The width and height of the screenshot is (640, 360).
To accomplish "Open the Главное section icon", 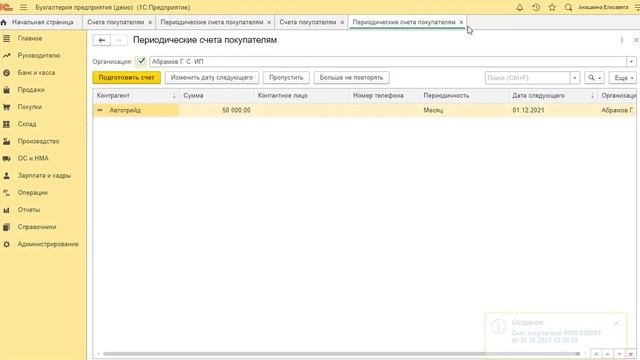I will (6, 38).
